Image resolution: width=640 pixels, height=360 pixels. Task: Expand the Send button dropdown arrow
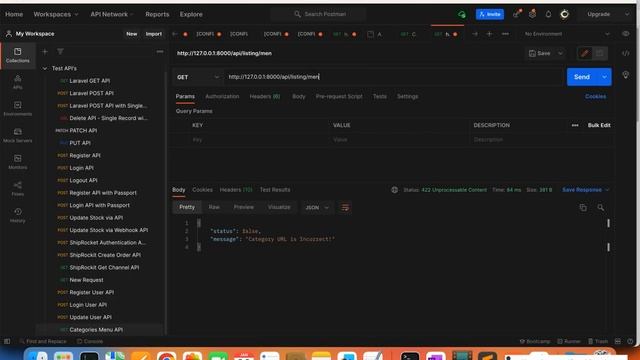[604, 77]
